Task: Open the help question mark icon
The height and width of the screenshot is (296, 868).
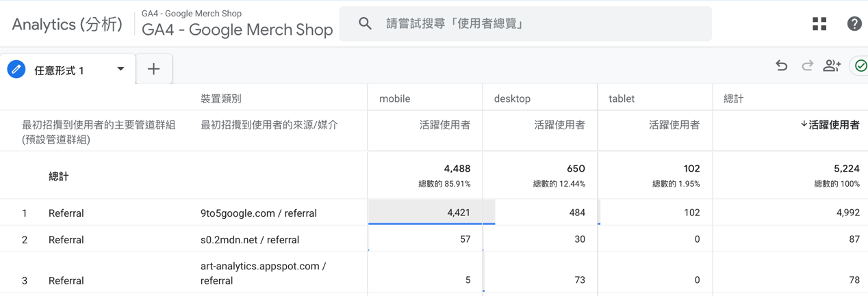Action: click(854, 24)
